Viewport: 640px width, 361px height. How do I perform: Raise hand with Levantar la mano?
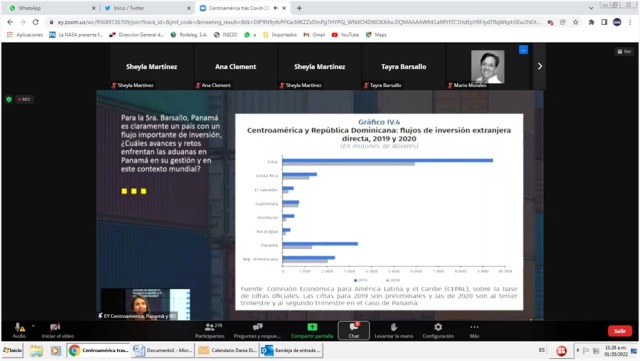[x=393, y=330]
